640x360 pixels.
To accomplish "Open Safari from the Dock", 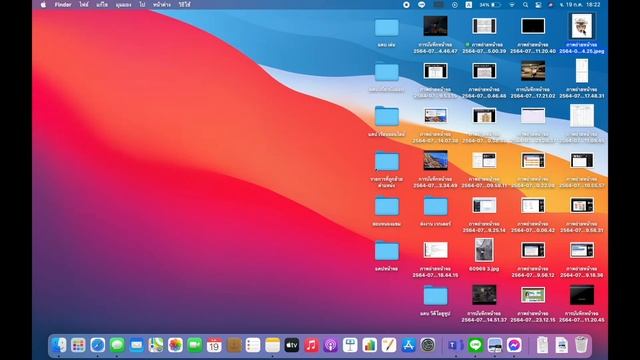I will click(x=98, y=345).
